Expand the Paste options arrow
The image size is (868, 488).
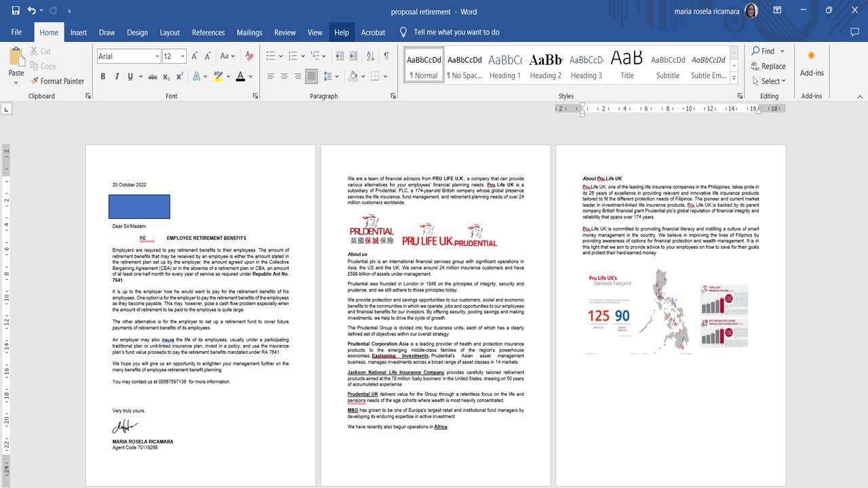pos(16,83)
